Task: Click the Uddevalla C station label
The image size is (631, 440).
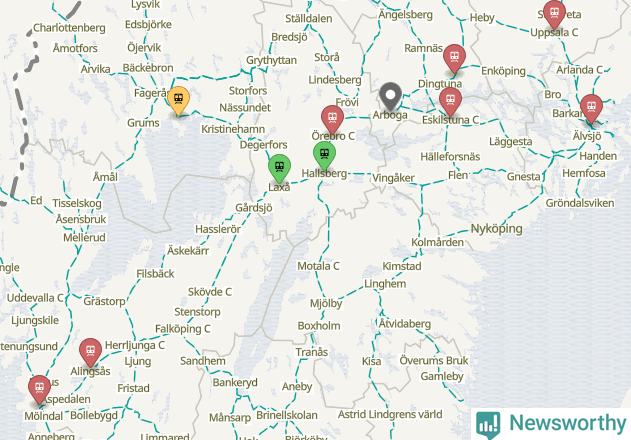Action: pyautogui.click(x=35, y=298)
